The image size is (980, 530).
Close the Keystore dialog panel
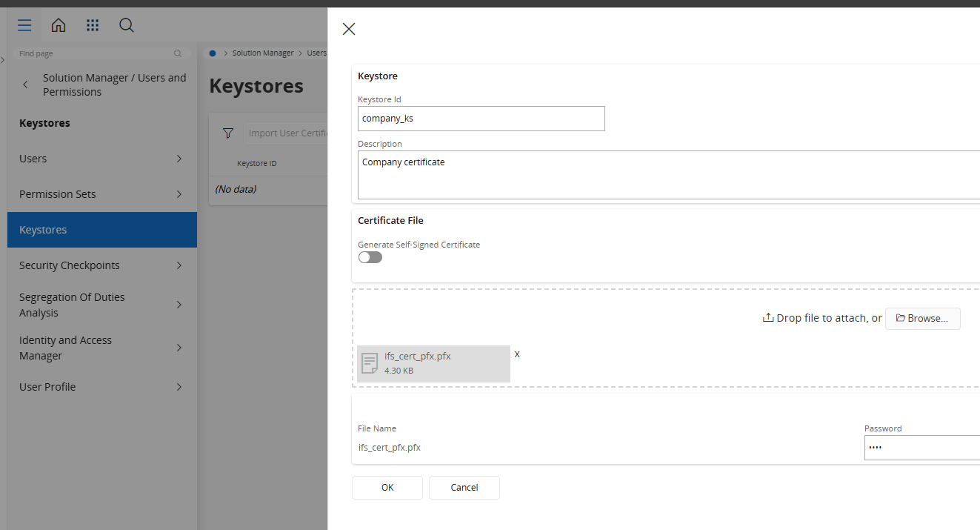tap(349, 29)
